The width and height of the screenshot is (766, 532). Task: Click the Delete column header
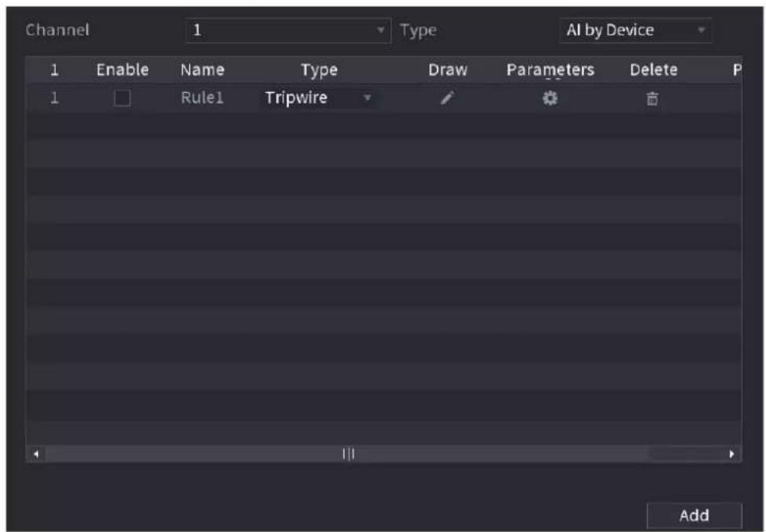click(653, 70)
